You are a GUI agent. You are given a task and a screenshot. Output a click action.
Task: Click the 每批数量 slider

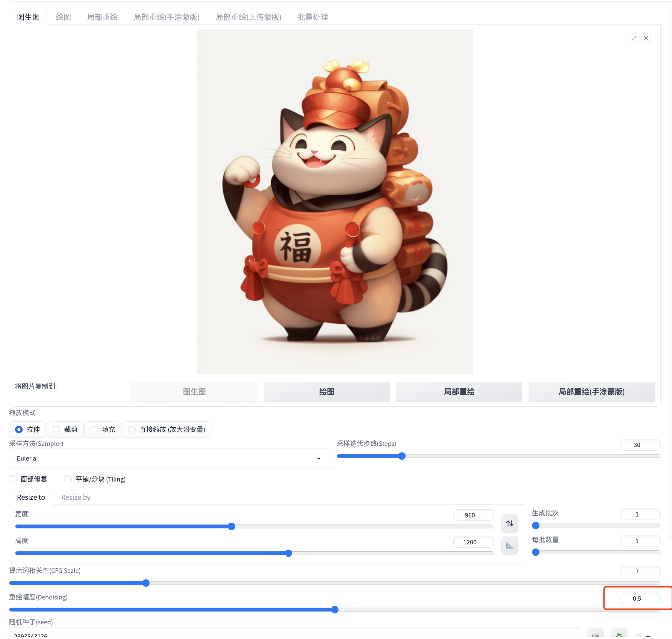click(596, 552)
